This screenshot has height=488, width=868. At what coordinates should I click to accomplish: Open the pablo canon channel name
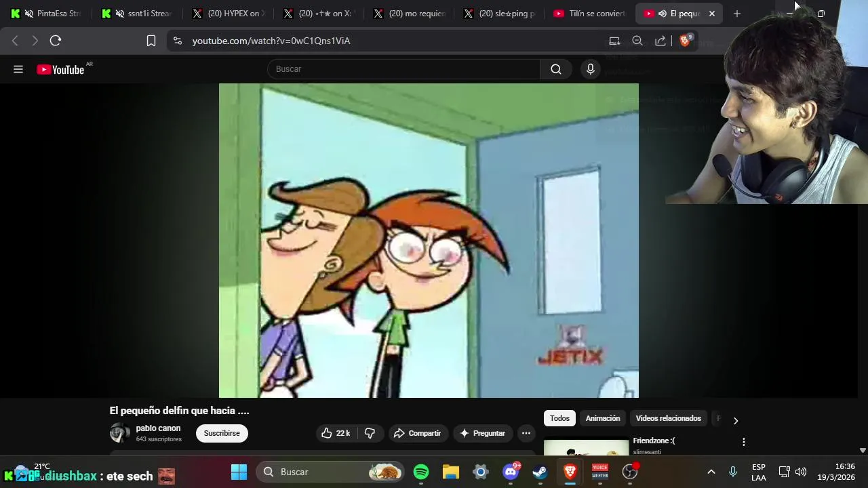158,428
